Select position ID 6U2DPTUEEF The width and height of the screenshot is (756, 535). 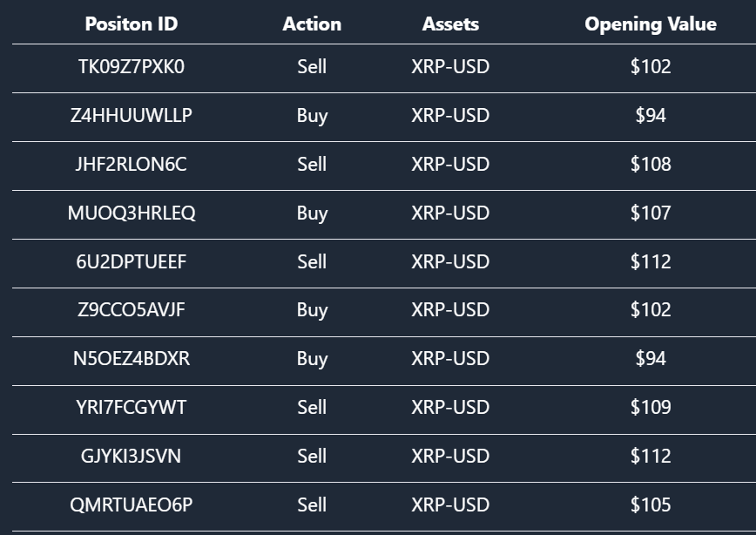coord(131,261)
